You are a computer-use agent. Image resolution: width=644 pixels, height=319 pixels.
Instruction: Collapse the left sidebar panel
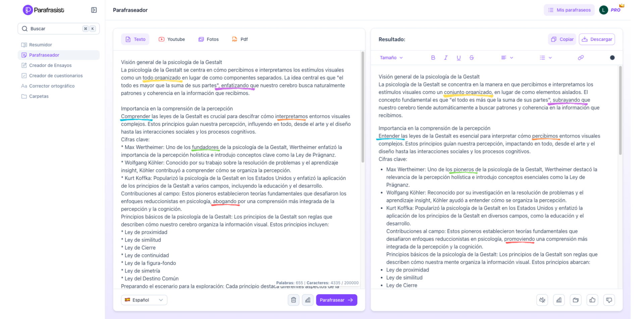tap(94, 10)
